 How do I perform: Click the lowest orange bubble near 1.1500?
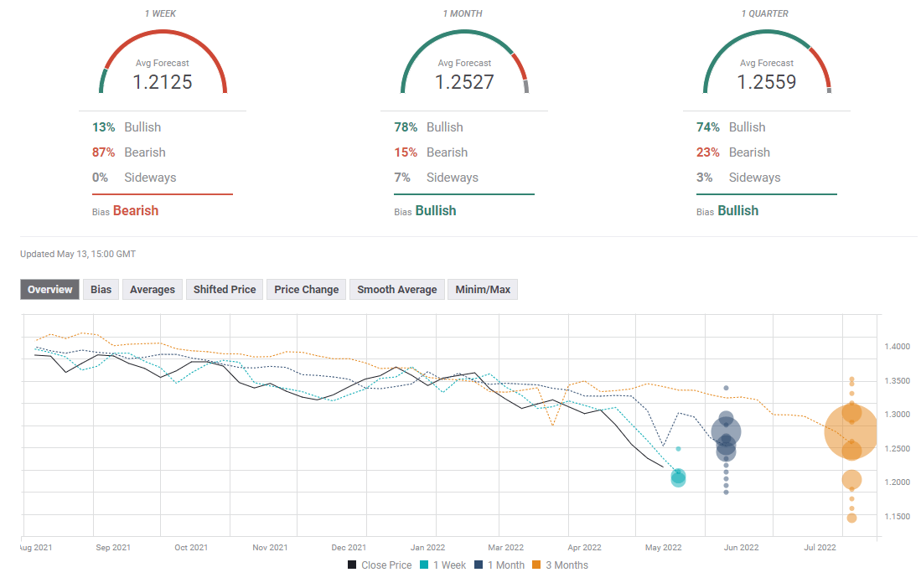[851, 518]
